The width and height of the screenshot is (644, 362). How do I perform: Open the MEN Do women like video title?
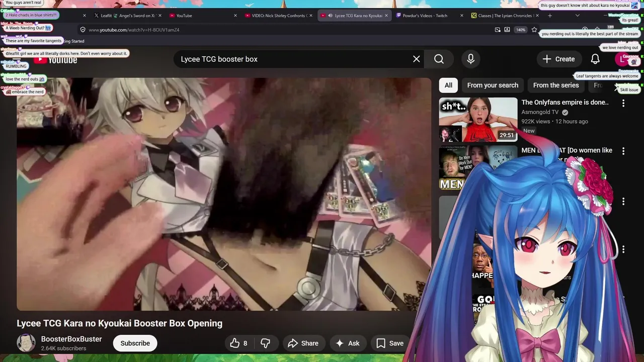point(567,150)
